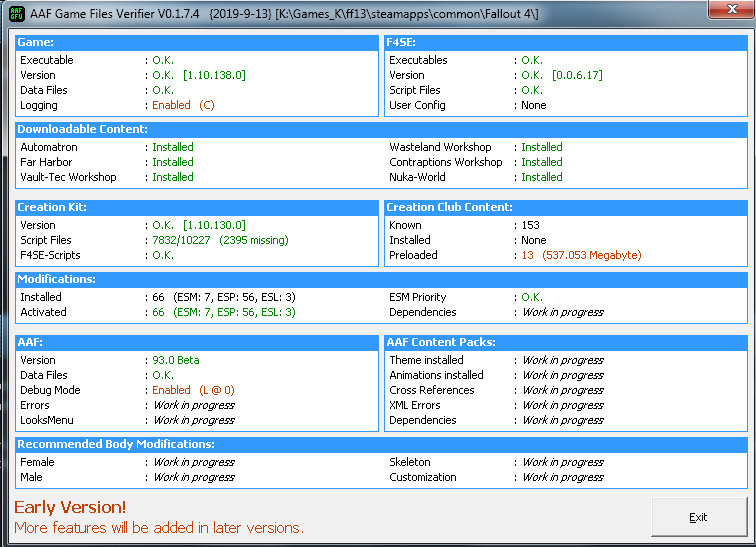
Task: Click the Creation Club Known value 153
Action: coord(530,225)
